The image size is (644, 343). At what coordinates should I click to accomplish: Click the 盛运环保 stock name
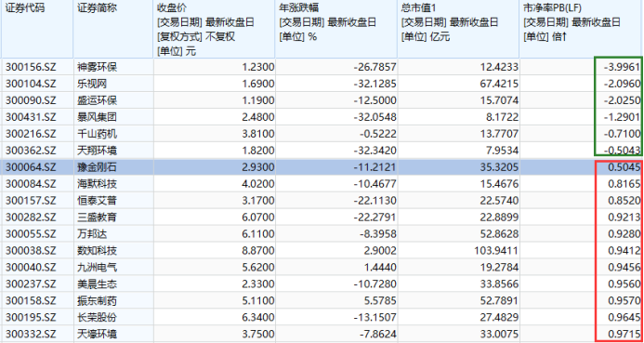pyautogui.click(x=98, y=100)
